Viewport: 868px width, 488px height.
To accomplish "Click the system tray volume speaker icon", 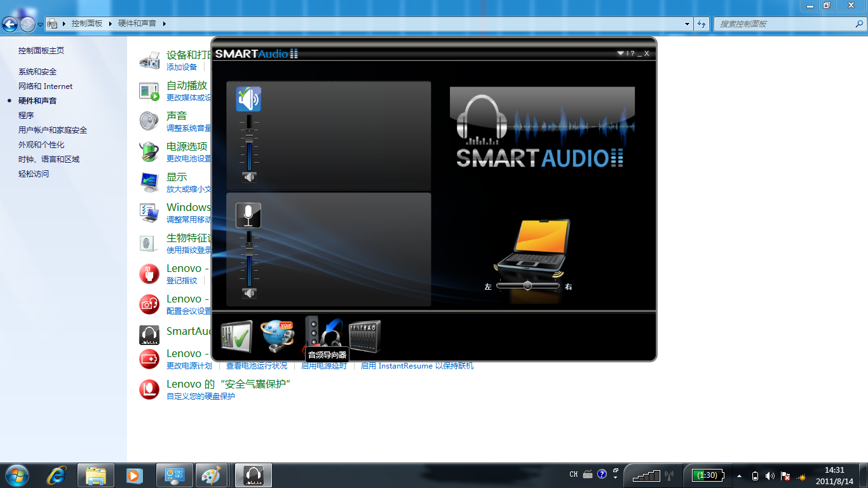I will pyautogui.click(x=770, y=476).
